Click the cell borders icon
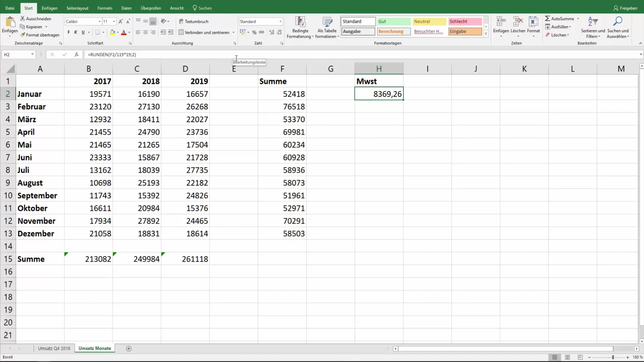644x362 pixels. click(x=98, y=32)
